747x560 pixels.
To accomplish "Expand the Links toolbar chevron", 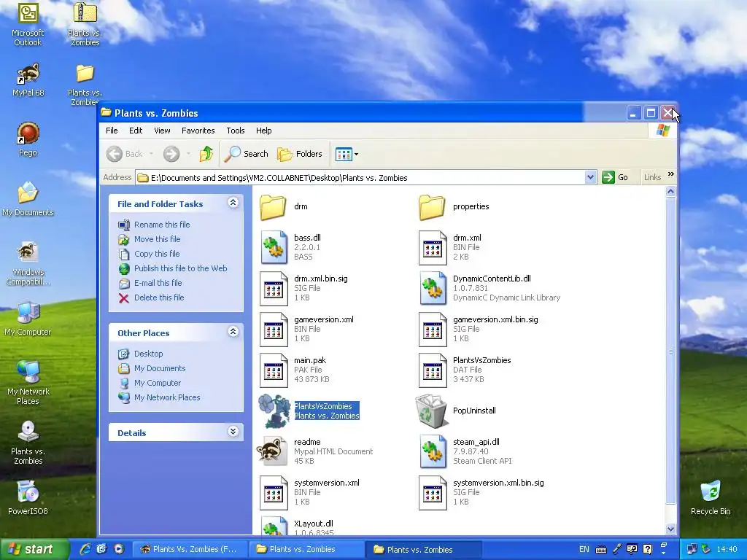I will coord(671,174).
